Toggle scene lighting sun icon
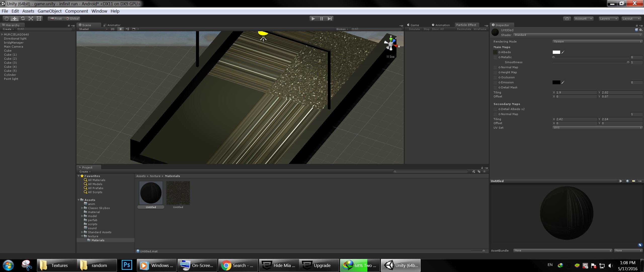The width and height of the screenshot is (644, 272). pyautogui.click(x=120, y=29)
